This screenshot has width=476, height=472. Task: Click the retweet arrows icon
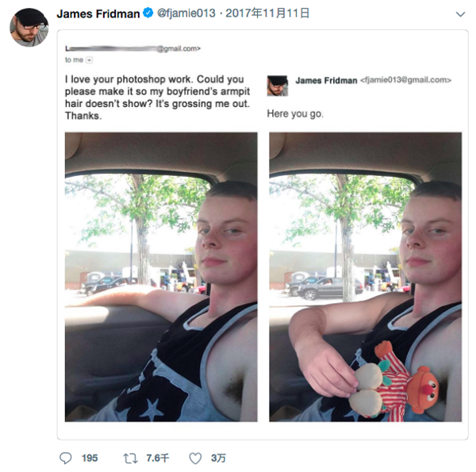coord(130,458)
